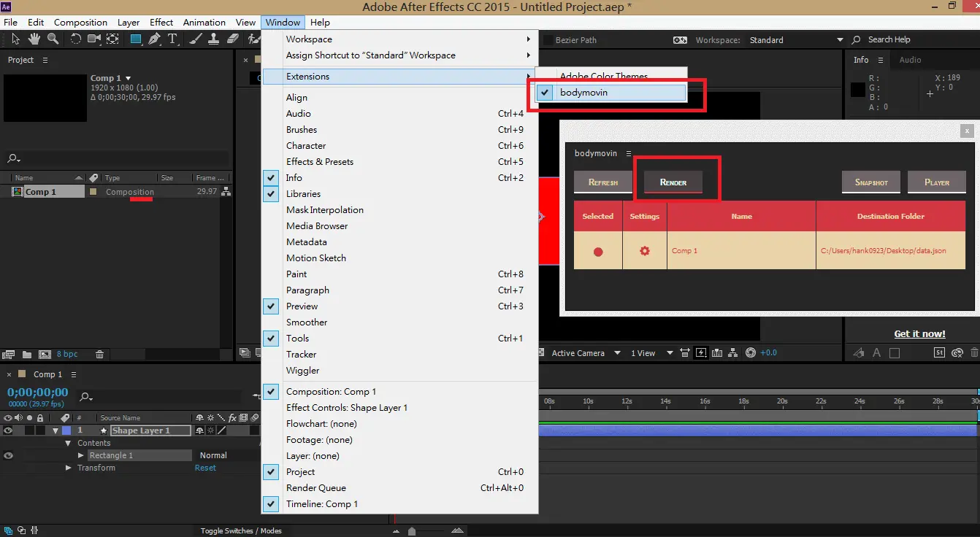This screenshot has width=980, height=537.
Task: Open Project panel menu icon
Action: [45, 60]
